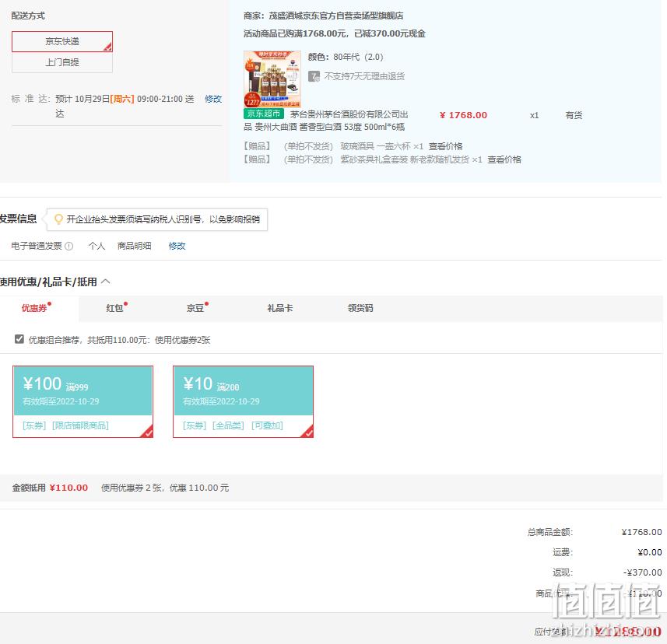The width and height of the screenshot is (667, 644).
Task: Deselect the ¥10 满200 coupon
Action: 243,401
